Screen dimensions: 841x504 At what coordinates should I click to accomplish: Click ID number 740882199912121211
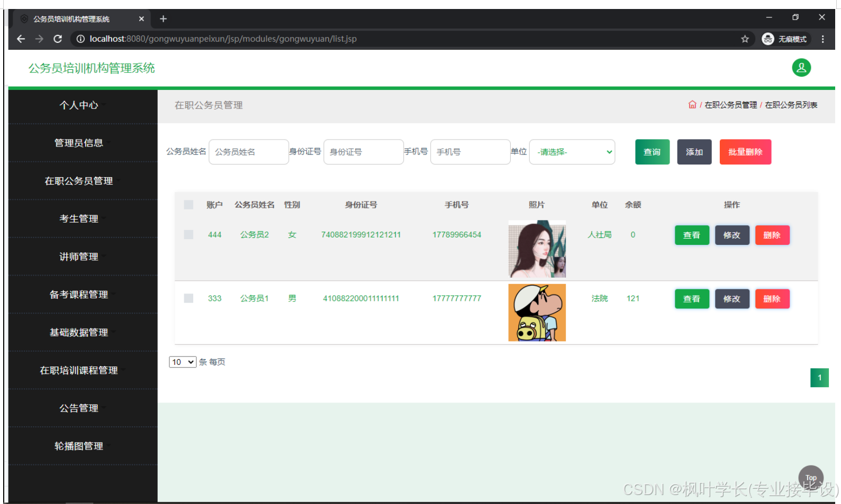click(361, 235)
